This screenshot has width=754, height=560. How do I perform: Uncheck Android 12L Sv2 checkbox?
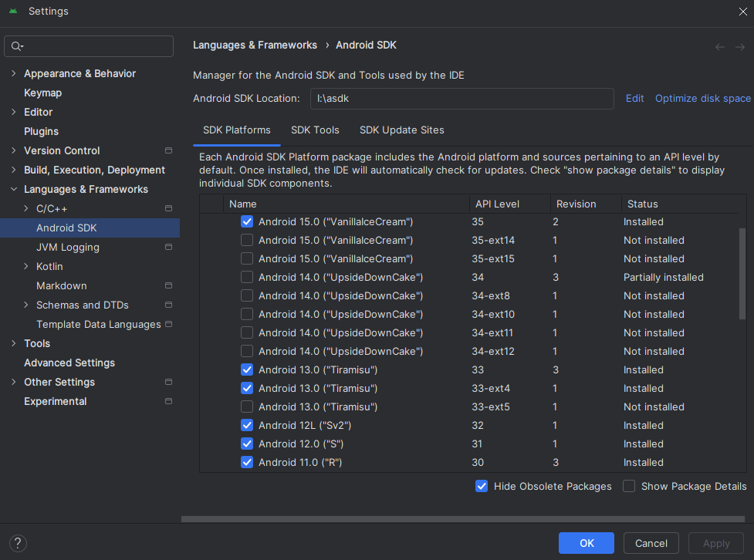pos(247,425)
